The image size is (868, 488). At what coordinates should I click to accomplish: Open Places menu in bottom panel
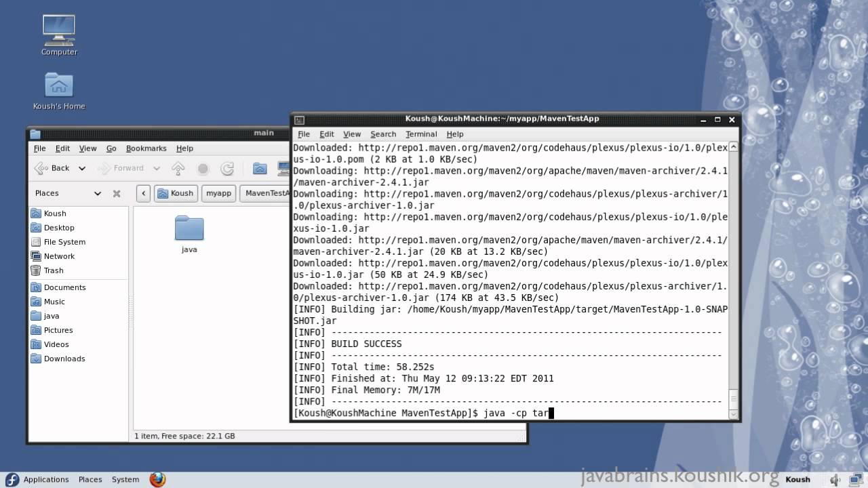click(90, 480)
